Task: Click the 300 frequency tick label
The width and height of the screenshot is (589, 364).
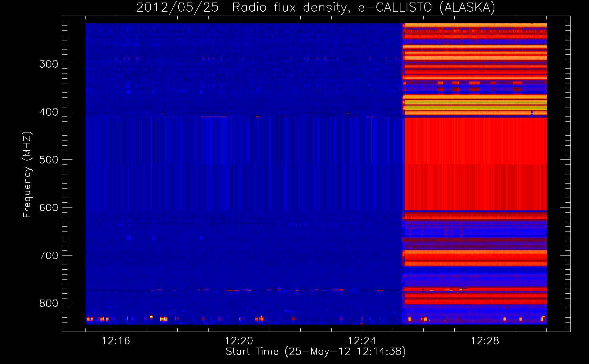Action: [49, 64]
